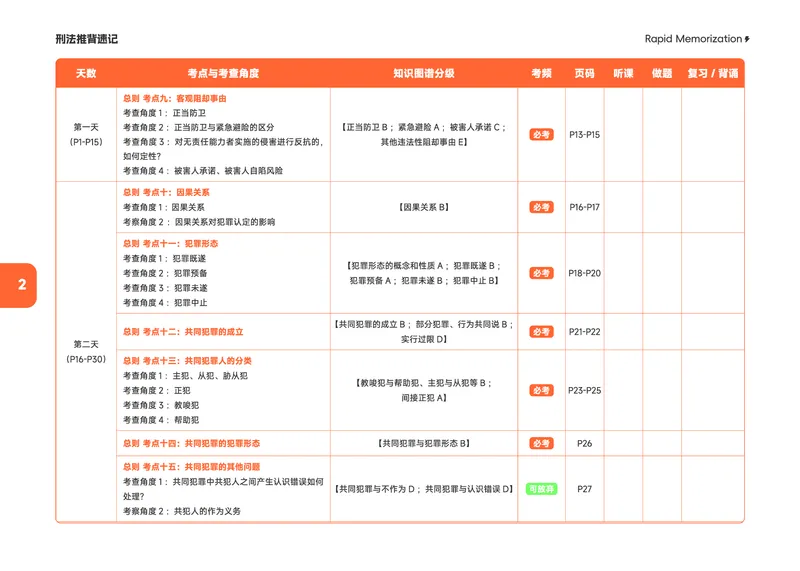Click the P16-P17 page cell
The height and width of the screenshot is (571, 800).
584,207
